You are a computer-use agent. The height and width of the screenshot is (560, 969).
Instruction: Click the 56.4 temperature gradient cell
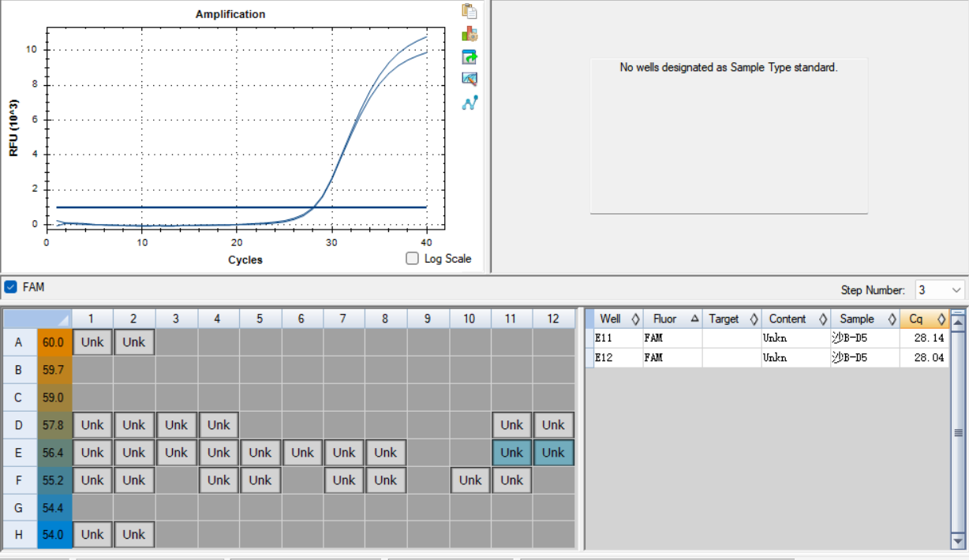[54, 453]
